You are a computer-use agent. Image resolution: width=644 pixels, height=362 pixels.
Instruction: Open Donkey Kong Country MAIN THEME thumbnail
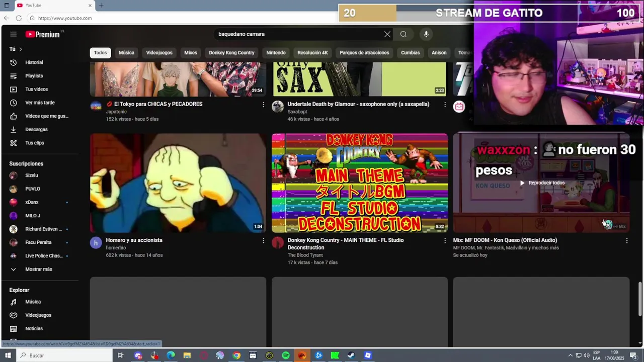pos(359,183)
